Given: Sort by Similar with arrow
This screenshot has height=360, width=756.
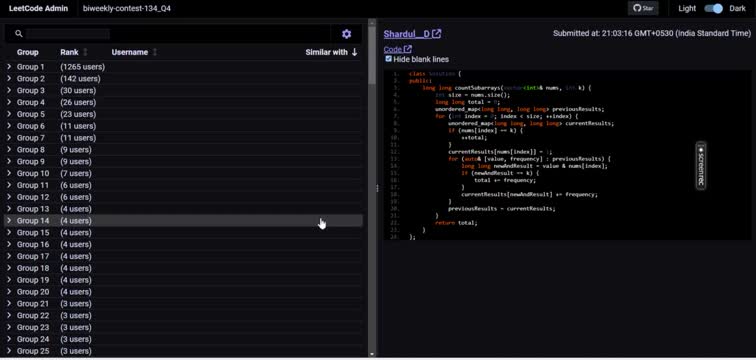Looking at the screenshot, I should click(x=354, y=52).
